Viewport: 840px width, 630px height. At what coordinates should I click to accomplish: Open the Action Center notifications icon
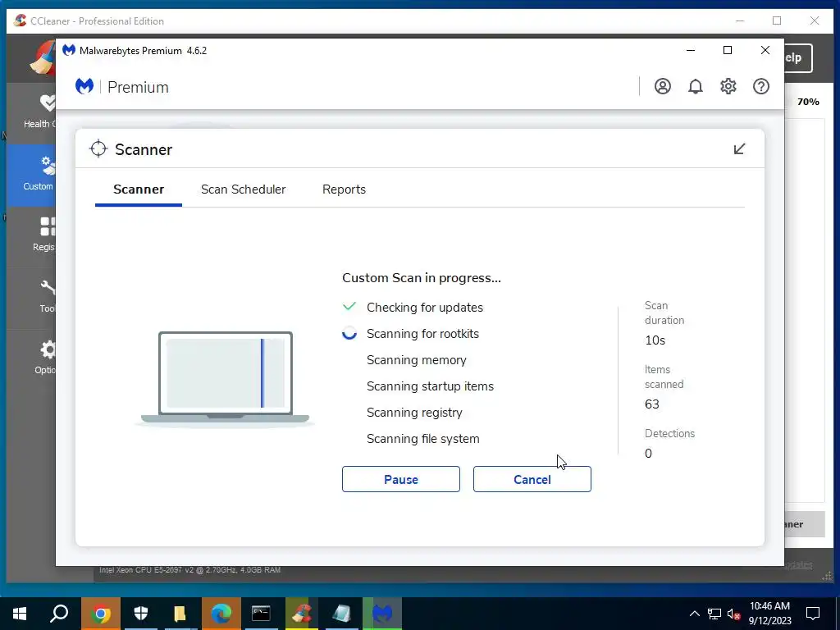point(813,614)
